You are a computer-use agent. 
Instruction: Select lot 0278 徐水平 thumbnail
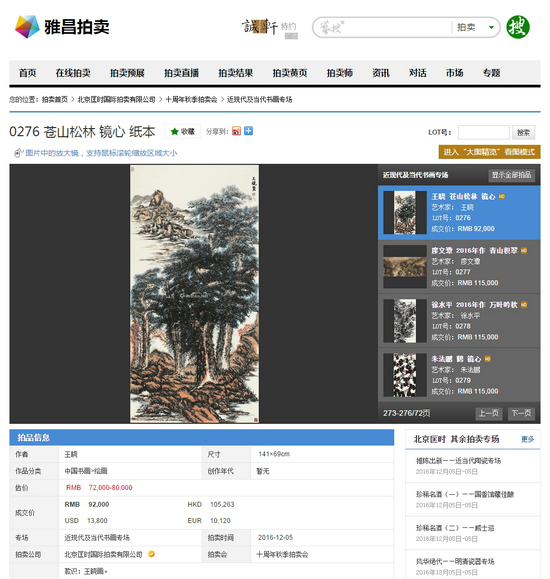click(405, 321)
